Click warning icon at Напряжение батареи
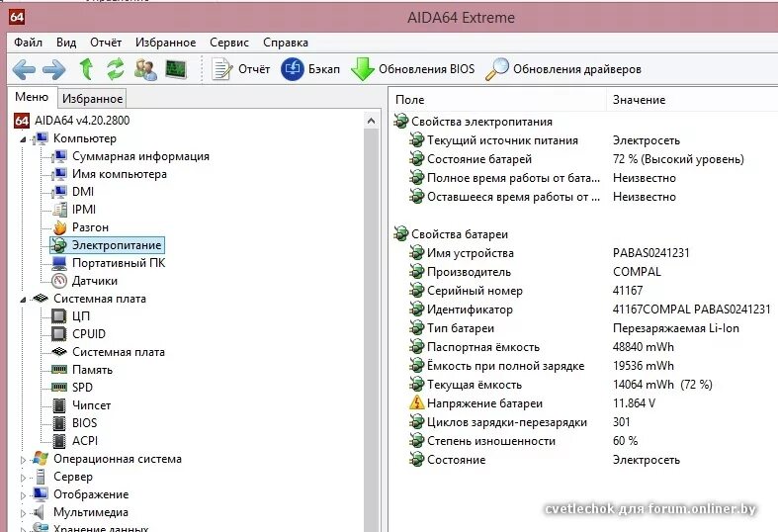 tap(417, 402)
